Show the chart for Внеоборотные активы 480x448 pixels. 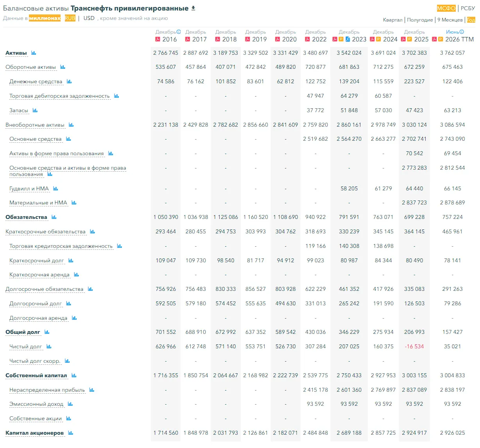[71, 125]
